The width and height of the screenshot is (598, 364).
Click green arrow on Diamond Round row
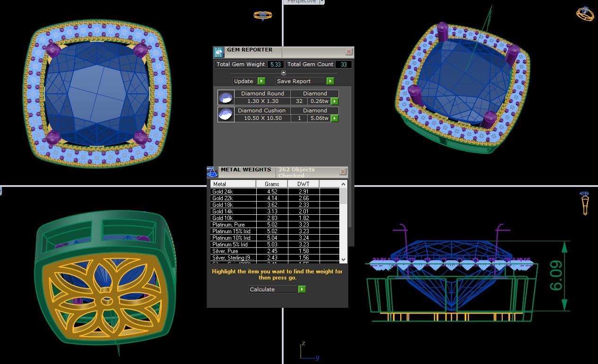click(x=335, y=101)
